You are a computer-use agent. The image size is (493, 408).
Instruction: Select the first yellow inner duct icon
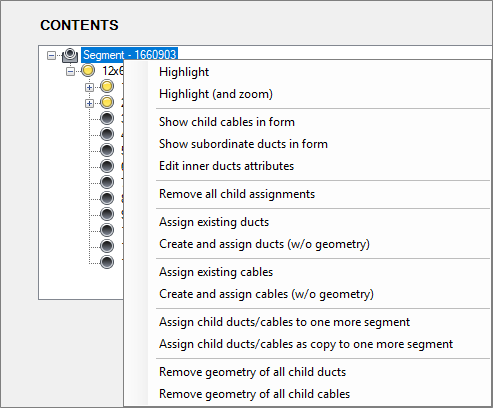(x=107, y=87)
